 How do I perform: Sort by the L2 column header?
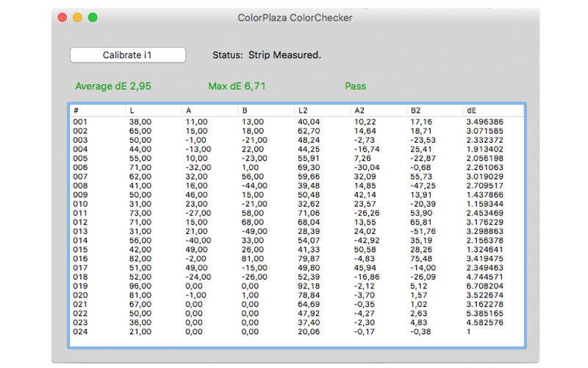click(322, 110)
